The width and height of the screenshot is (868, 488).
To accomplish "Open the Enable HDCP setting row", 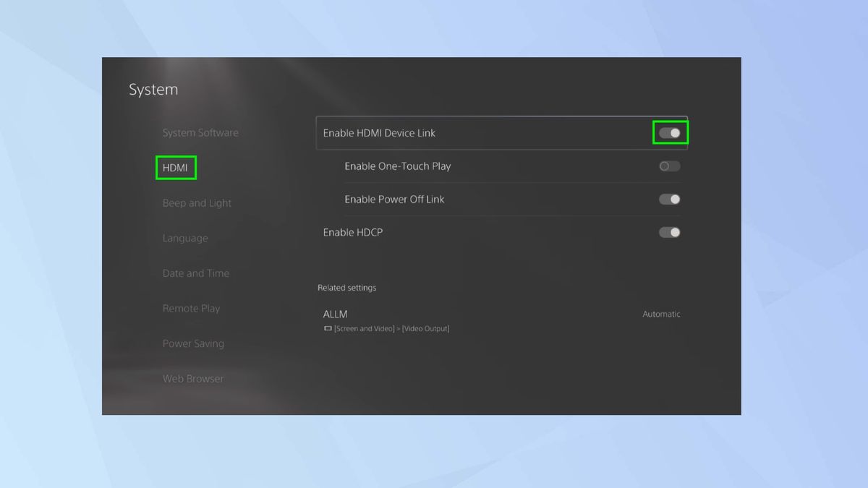I will click(x=470, y=232).
